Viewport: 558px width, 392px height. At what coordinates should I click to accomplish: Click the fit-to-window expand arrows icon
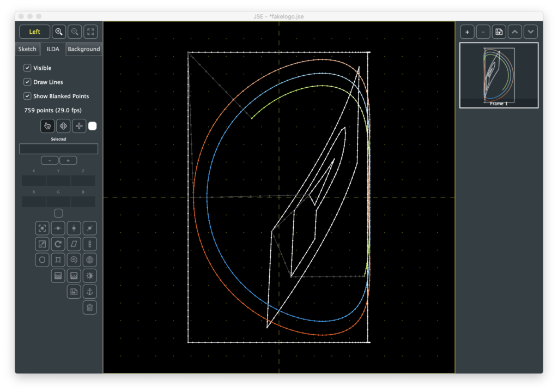[x=90, y=32]
